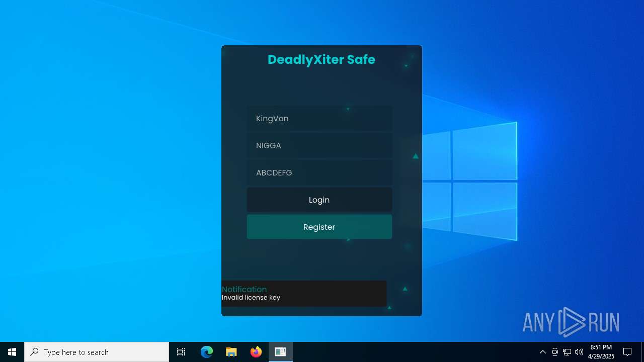This screenshot has height=362, width=644.
Task: Open the clock and calendar flyout
Action: coord(601,352)
